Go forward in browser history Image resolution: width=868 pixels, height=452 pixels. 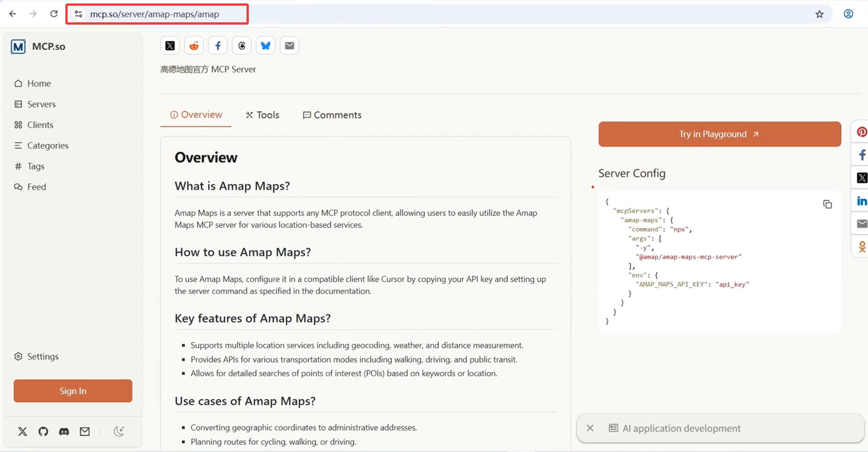point(33,14)
